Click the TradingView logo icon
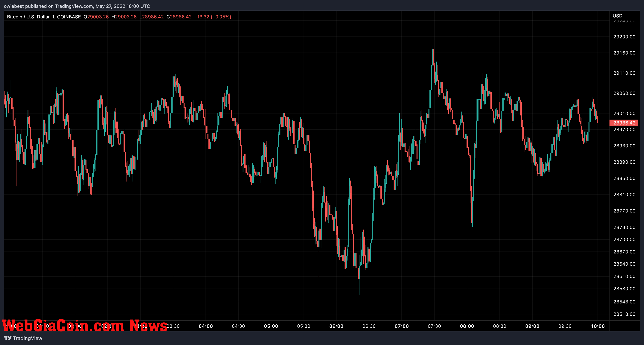 click(x=8, y=338)
